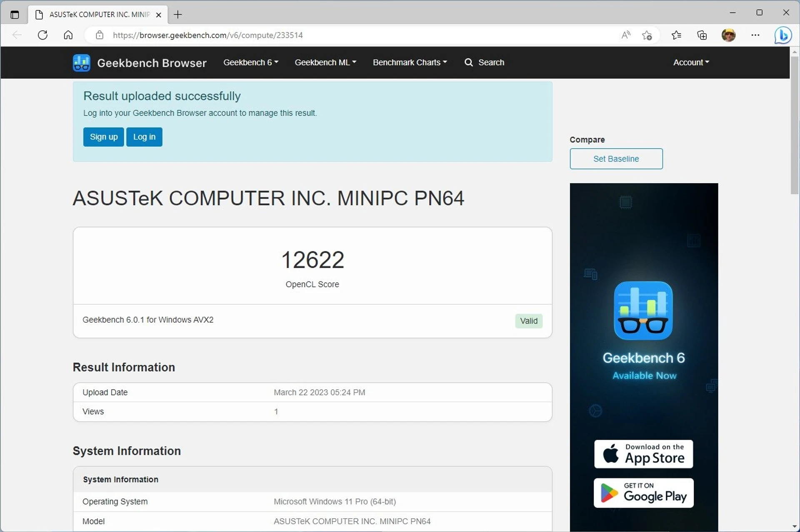Image resolution: width=800 pixels, height=532 pixels.
Task: Open Read aloud icon in address bar
Action: [x=626, y=35]
